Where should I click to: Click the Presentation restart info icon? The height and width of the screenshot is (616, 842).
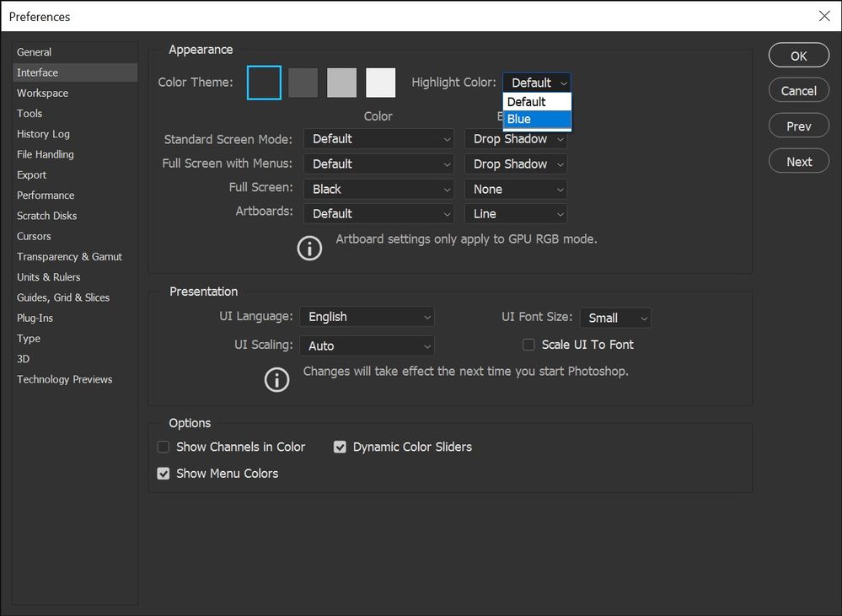[277, 380]
